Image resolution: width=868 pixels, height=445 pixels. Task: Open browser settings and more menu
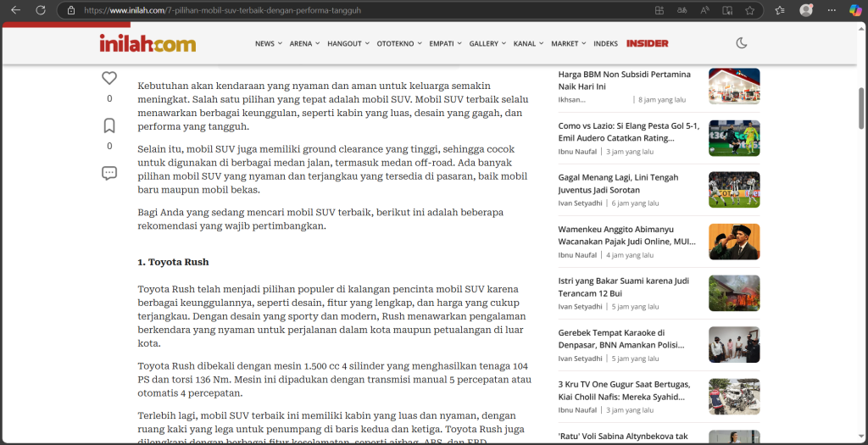tap(832, 10)
